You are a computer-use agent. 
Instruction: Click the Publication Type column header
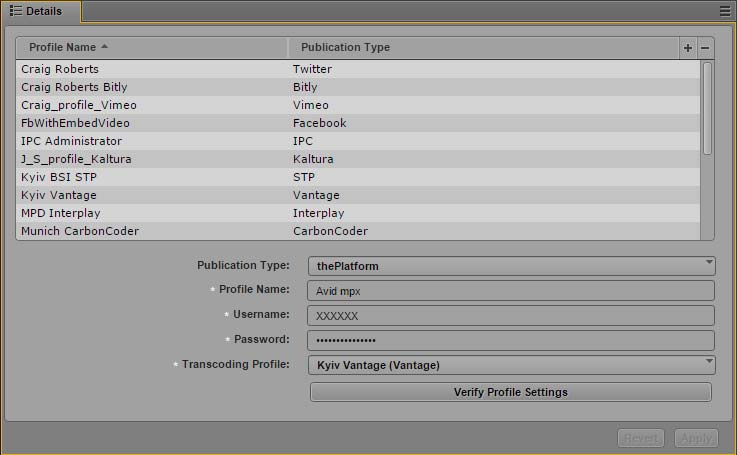tap(345, 47)
